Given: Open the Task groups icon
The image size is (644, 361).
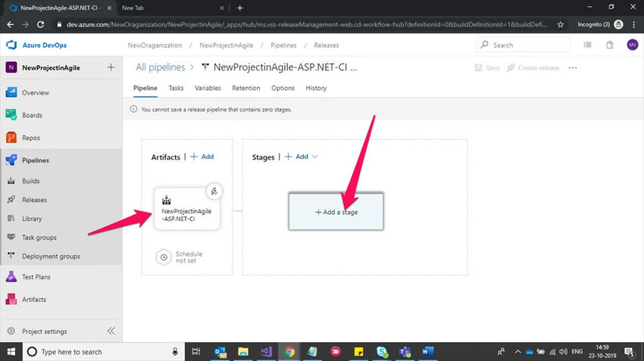Looking at the screenshot, I should point(11,237).
